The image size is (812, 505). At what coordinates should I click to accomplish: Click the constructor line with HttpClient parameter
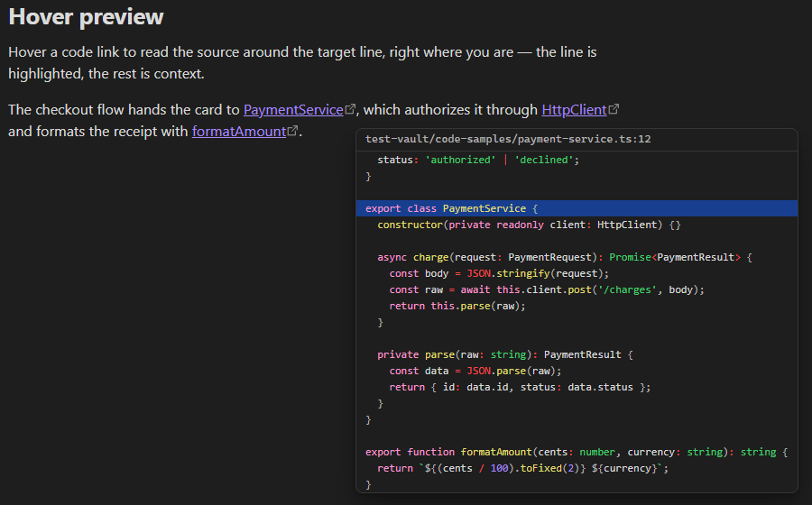pyautogui.click(x=529, y=225)
